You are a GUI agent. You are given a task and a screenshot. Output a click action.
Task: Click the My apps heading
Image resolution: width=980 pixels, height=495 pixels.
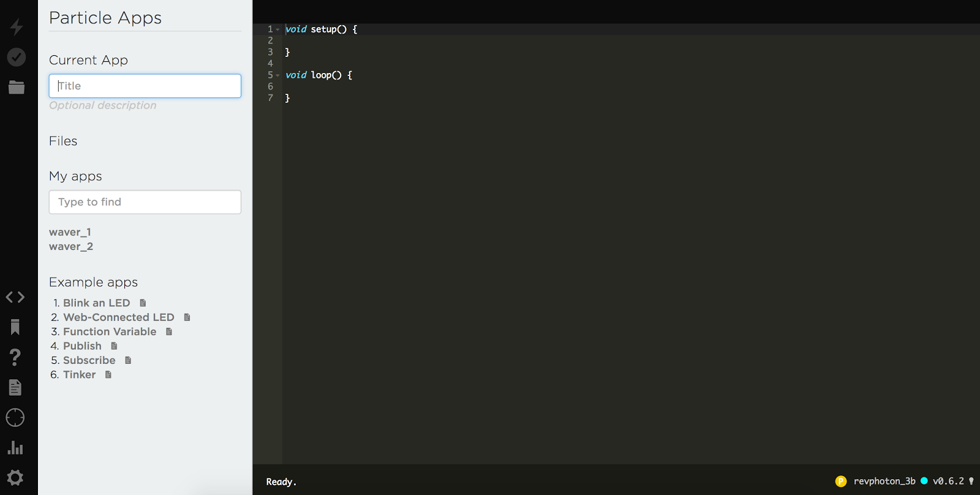point(75,176)
